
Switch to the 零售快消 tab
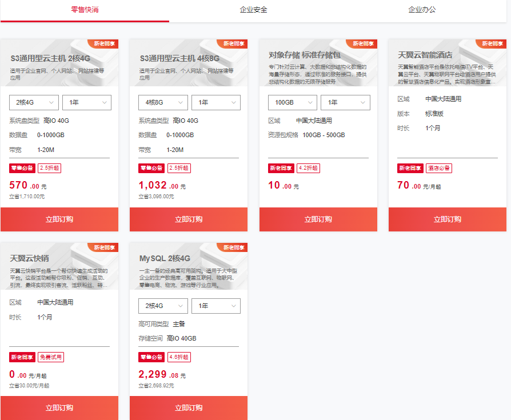click(x=85, y=10)
